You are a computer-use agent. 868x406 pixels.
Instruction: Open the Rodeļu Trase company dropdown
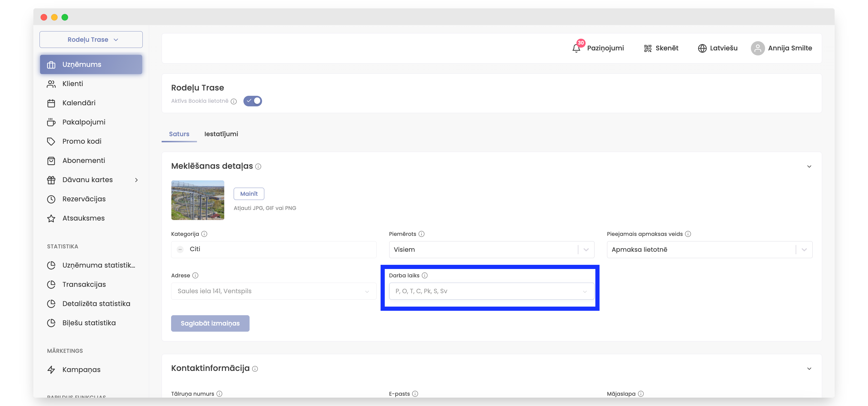pos(91,40)
